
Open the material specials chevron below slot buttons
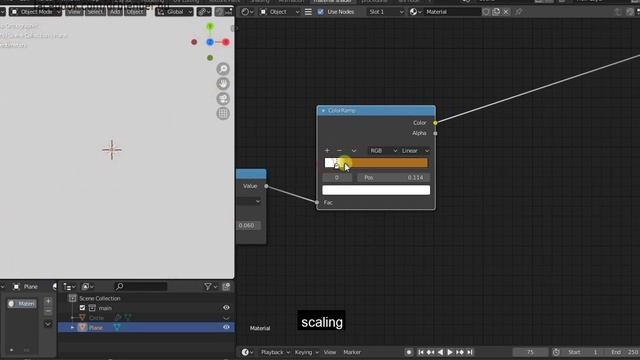coord(48,324)
